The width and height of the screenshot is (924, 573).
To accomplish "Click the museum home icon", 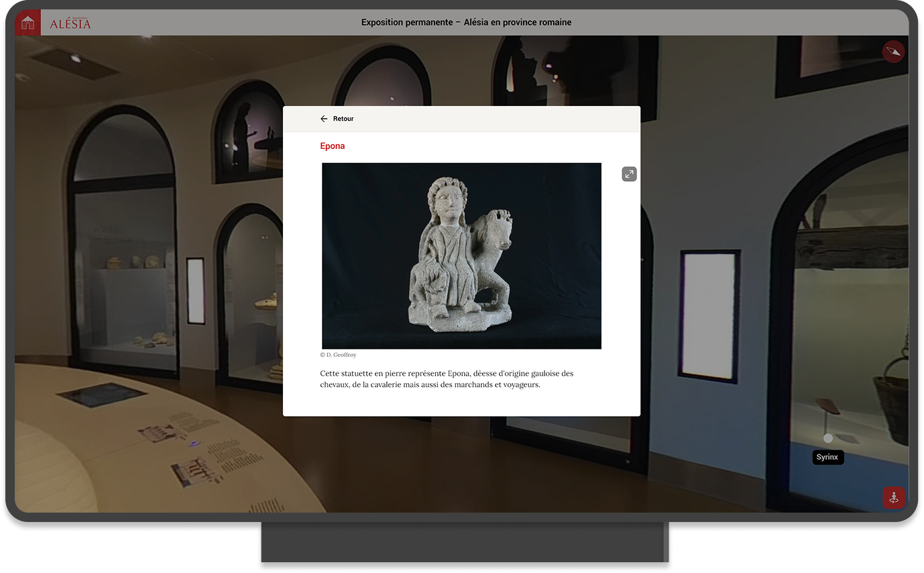I will pyautogui.click(x=27, y=23).
